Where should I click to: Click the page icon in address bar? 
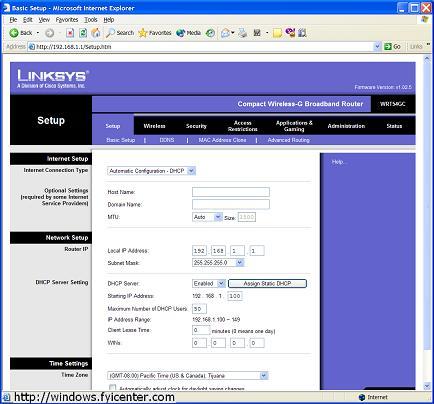(32, 47)
